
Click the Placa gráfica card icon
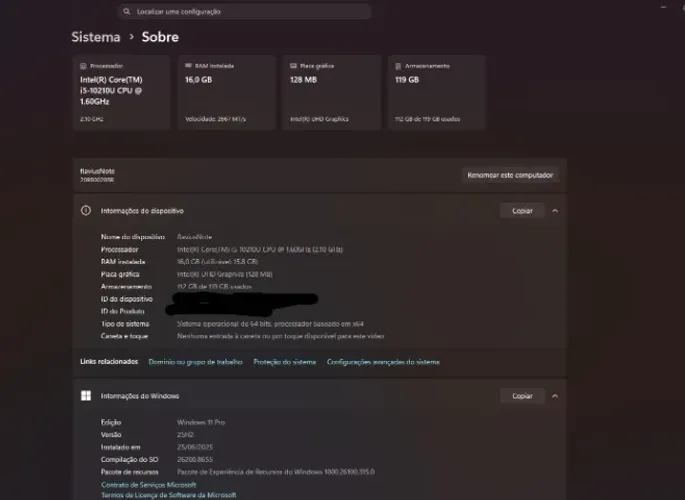pos(293,66)
